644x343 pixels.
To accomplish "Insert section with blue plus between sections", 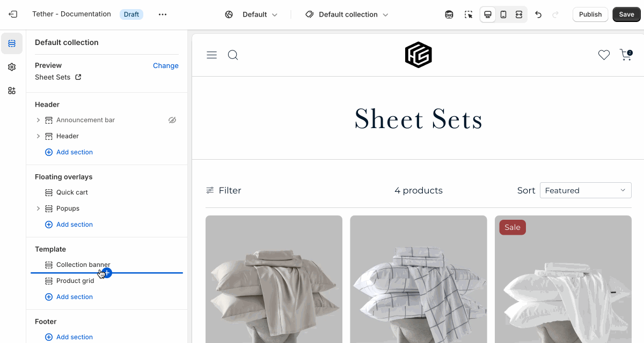I will [107, 273].
